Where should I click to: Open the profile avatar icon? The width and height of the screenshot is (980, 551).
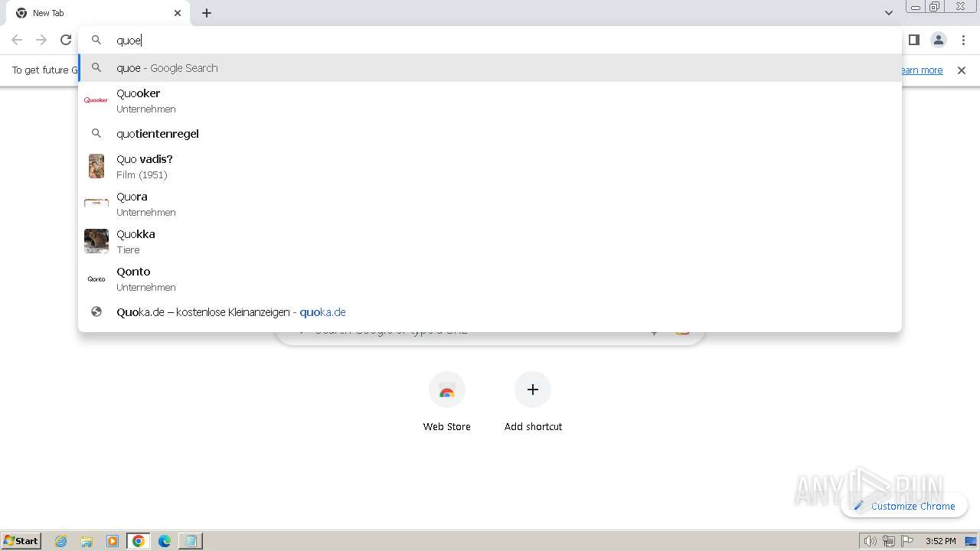point(939,40)
